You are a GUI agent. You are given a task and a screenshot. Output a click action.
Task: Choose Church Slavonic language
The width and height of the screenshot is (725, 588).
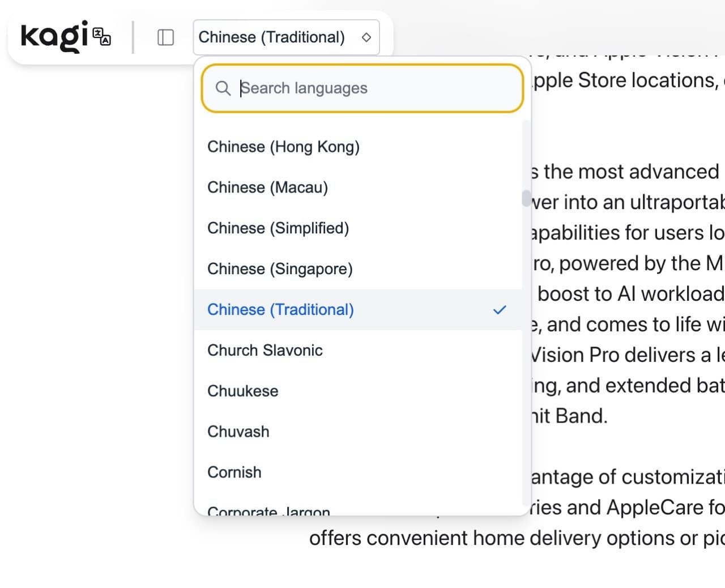[x=265, y=351]
